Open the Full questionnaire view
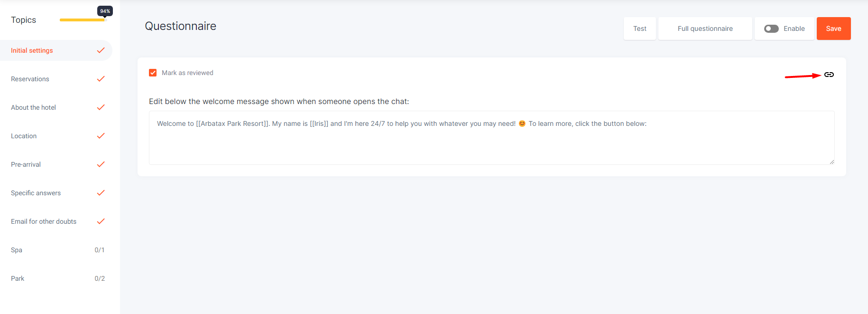This screenshot has height=314, width=868. coord(705,29)
